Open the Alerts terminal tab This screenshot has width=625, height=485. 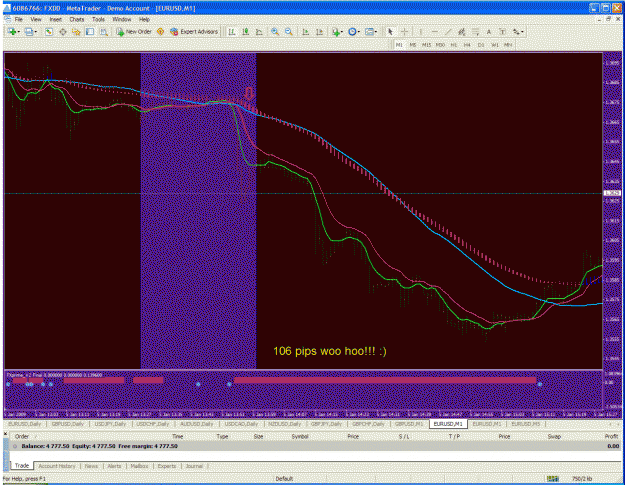[x=114, y=466]
